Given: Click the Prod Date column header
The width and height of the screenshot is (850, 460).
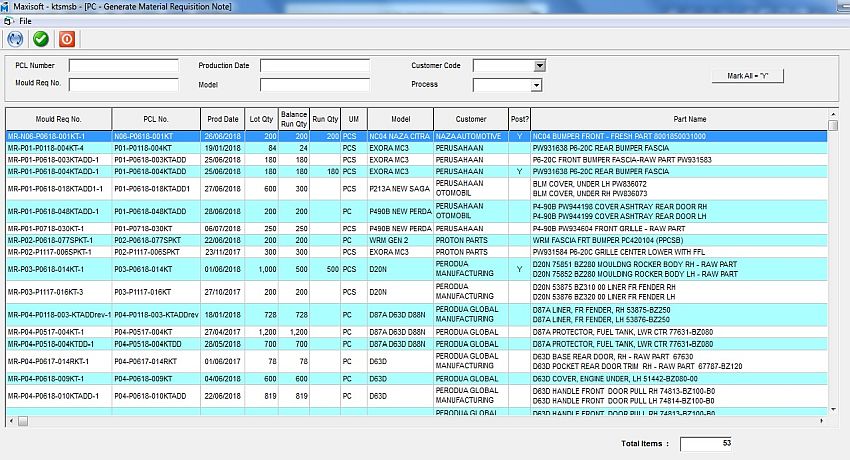Looking at the screenshot, I should point(224,118).
